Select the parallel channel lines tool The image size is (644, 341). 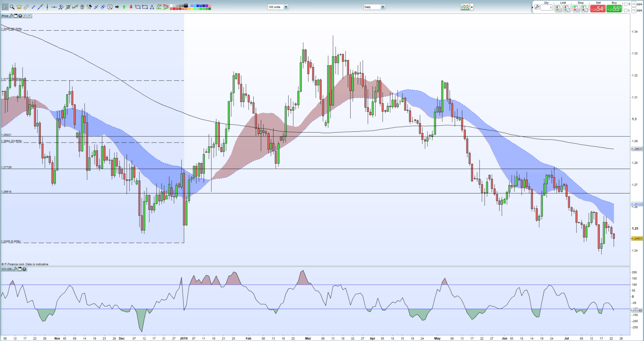(61, 7)
